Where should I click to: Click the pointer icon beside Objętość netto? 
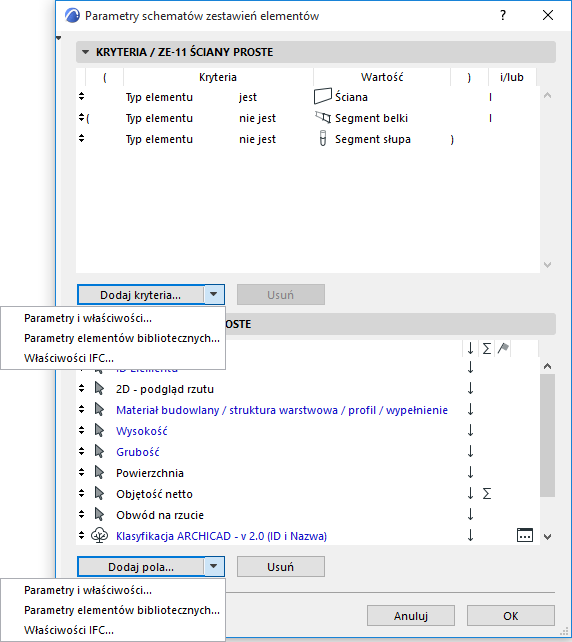coord(99,493)
